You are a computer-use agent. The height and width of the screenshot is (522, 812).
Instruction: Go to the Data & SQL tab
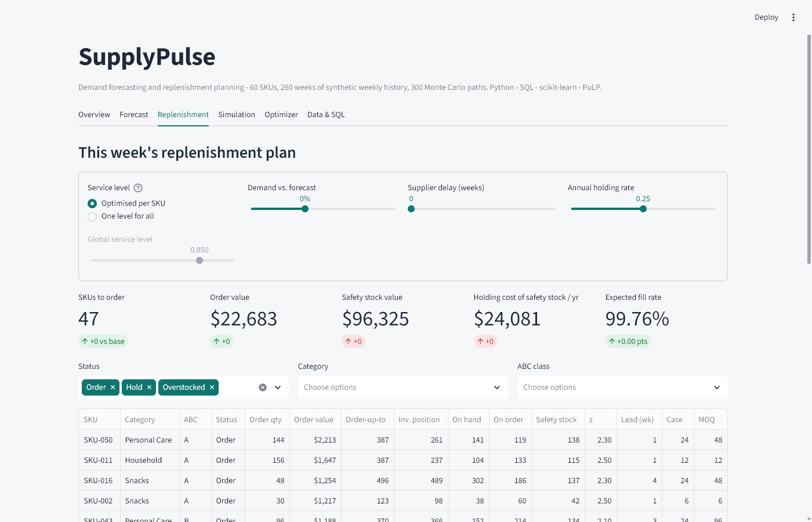point(326,115)
